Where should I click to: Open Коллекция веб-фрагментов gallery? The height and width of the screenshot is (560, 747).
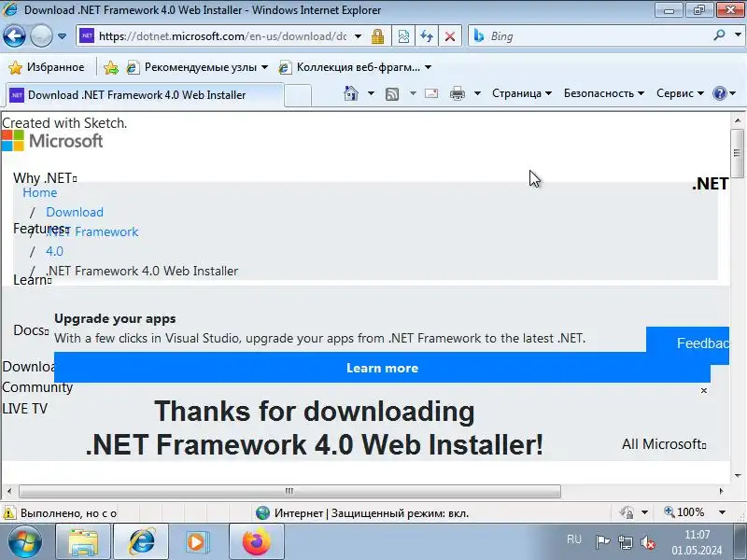point(355,67)
